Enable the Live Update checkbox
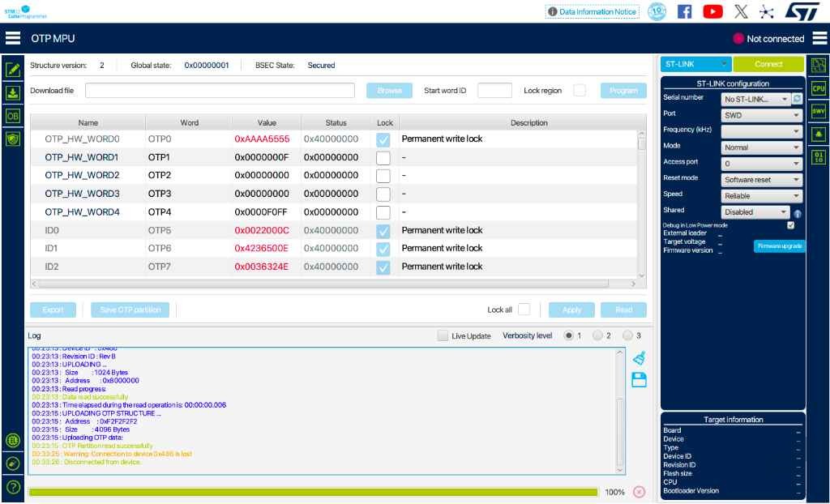 [x=443, y=335]
